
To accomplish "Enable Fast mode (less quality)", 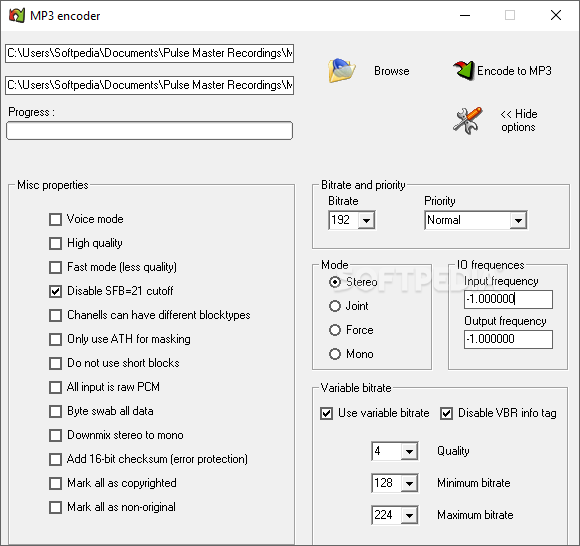I will coord(55,267).
